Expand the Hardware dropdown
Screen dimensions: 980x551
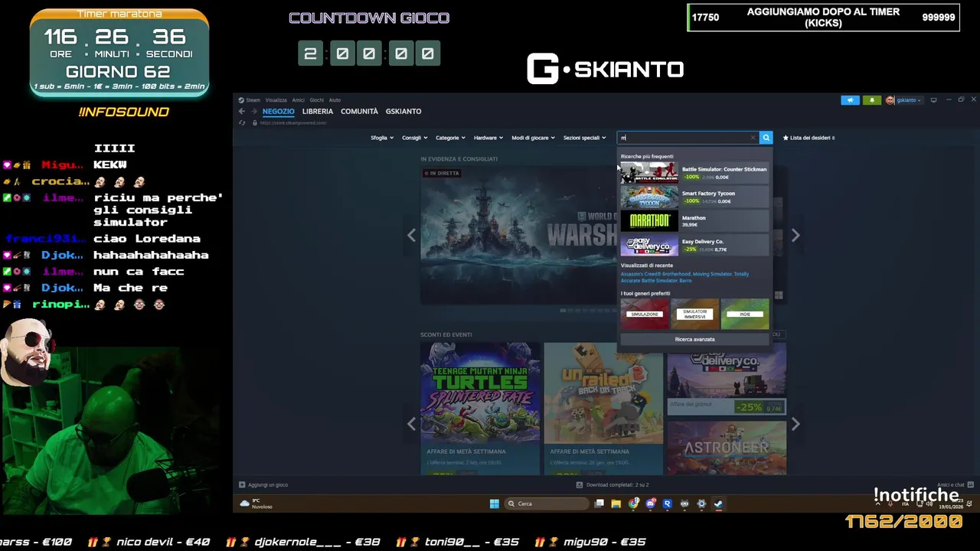pos(488,138)
